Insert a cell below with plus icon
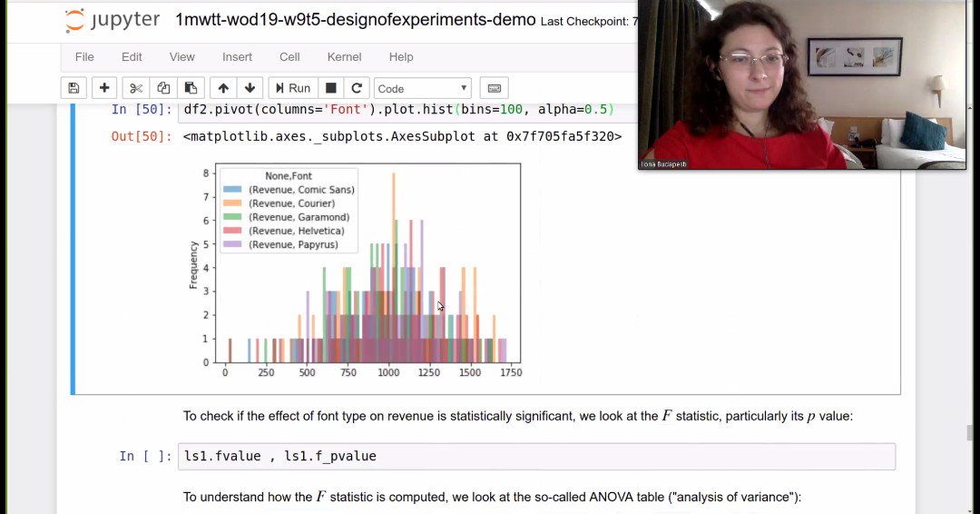980x514 pixels. [x=104, y=88]
